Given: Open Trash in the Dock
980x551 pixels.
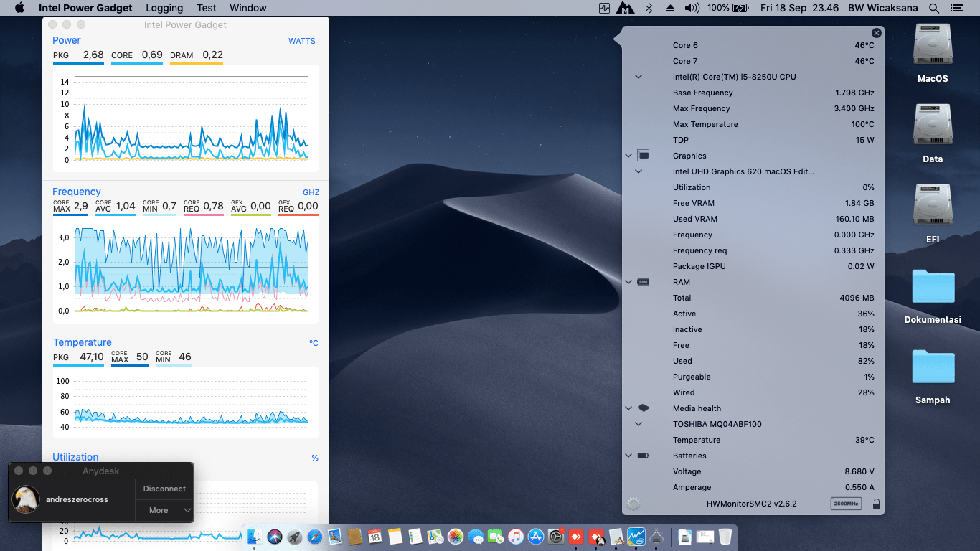Looking at the screenshot, I should click(x=725, y=536).
